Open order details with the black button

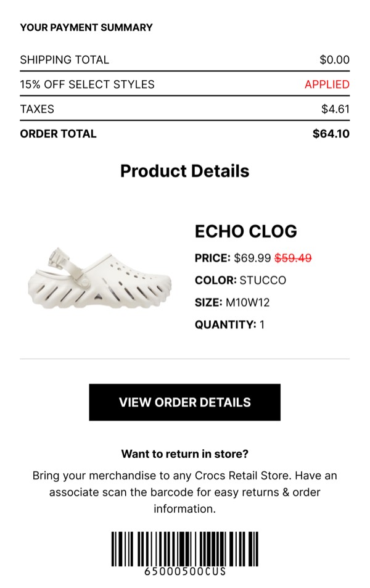point(185,402)
